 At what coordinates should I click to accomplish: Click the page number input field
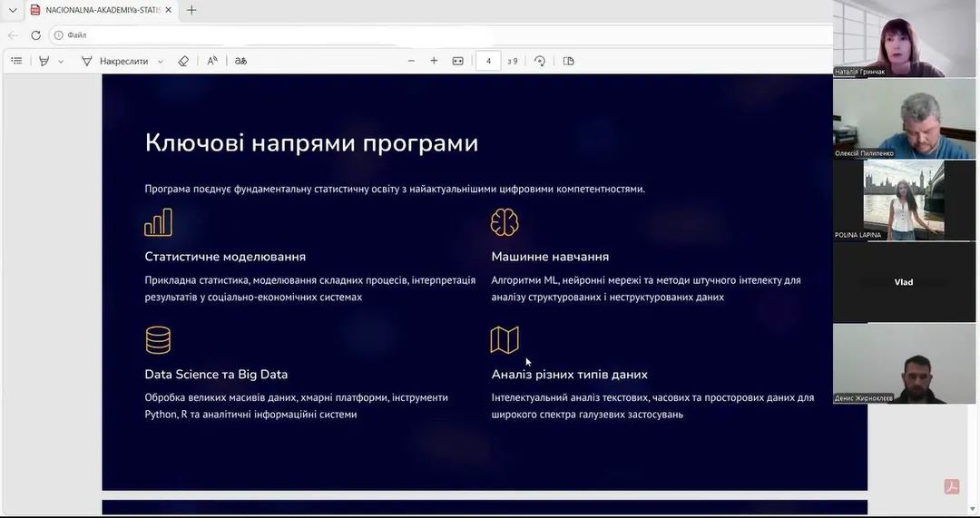(x=488, y=61)
